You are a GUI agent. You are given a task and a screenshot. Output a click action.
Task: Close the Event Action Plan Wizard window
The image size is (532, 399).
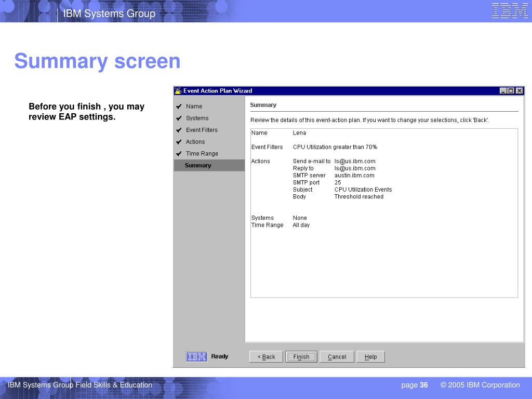click(520, 90)
